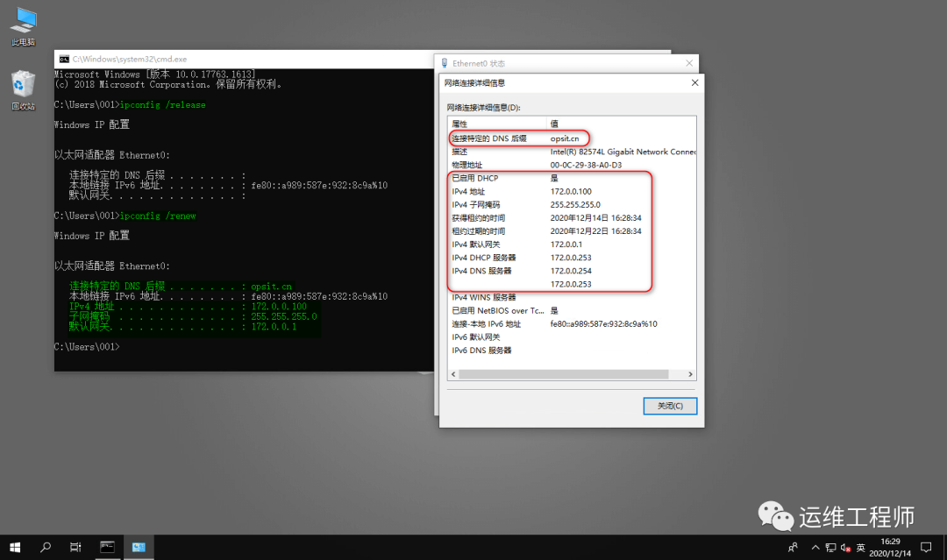
Task: Click the Ethernet0 status window icon
Action: click(x=445, y=63)
